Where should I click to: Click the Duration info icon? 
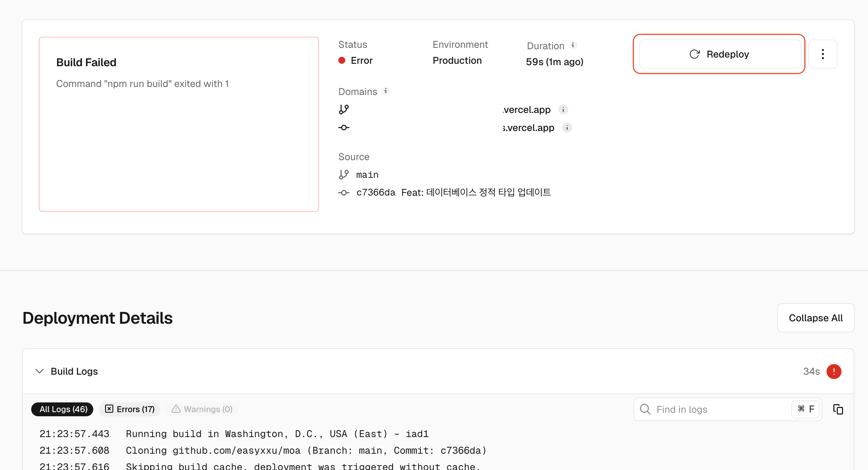point(573,45)
